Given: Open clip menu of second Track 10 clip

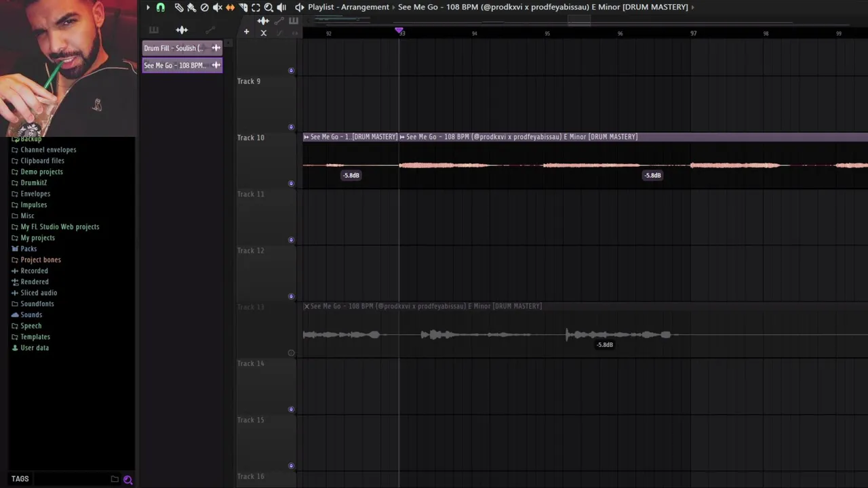Looking at the screenshot, I should (x=402, y=137).
